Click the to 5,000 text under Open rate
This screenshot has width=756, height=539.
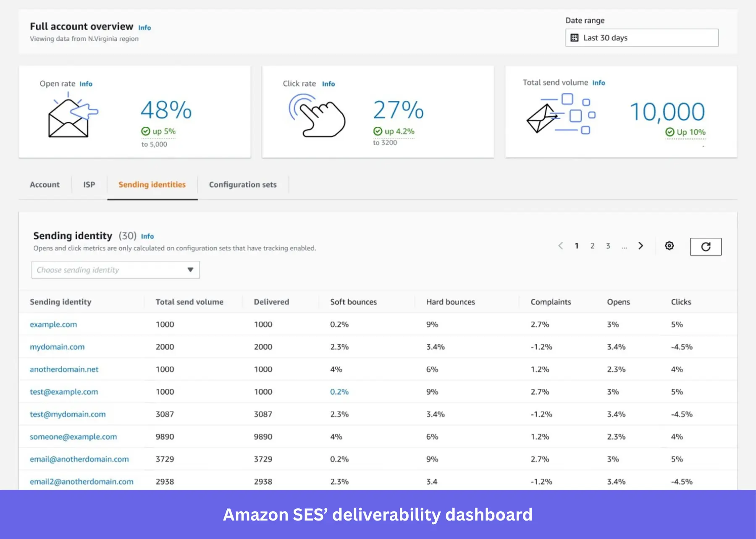(x=154, y=144)
